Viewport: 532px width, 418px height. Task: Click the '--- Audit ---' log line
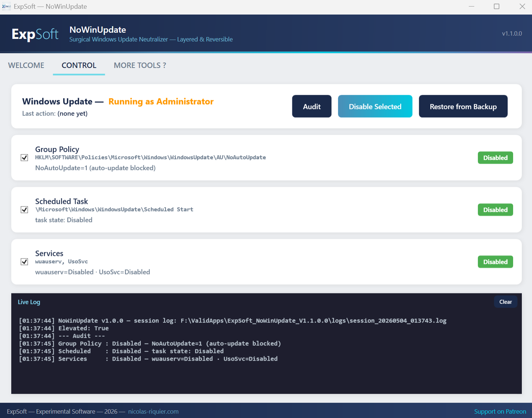(x=62, y=336)
